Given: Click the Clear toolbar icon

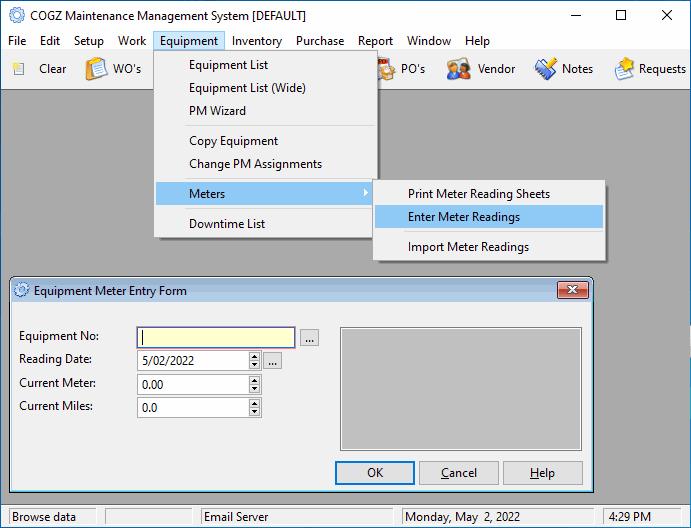Looking at the screenshot, I should tap(19, 69).
